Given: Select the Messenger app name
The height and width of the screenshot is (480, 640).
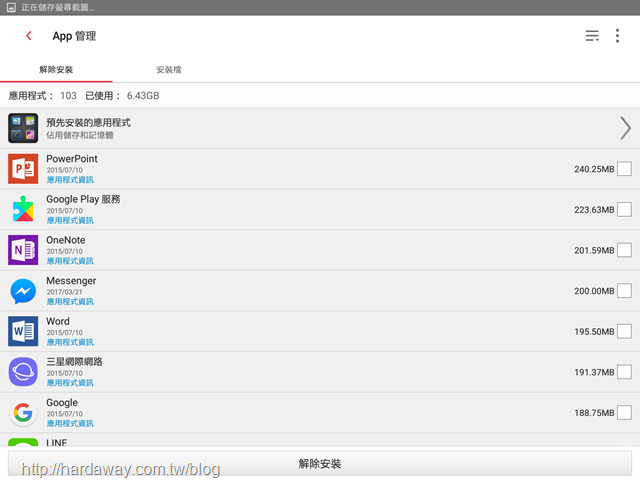Looking at the screenshot, I should coord(71,281).
